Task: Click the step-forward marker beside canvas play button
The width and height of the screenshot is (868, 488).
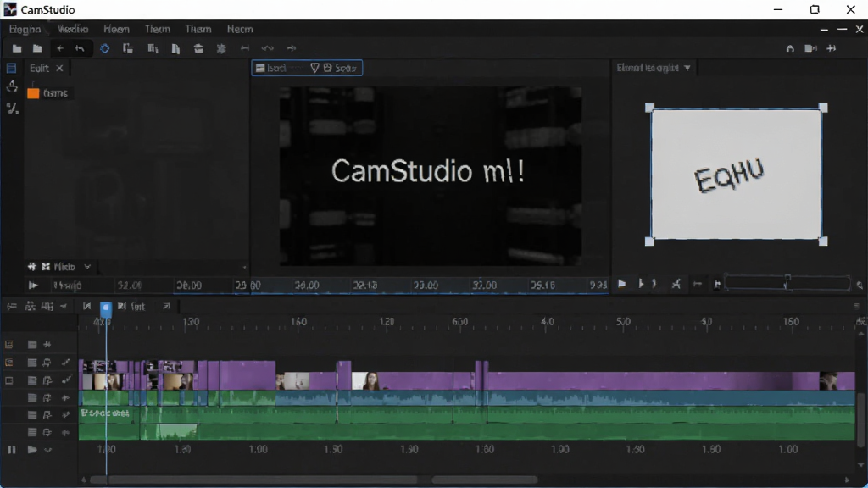Action: pyautogui.click(x=641, y=284)
